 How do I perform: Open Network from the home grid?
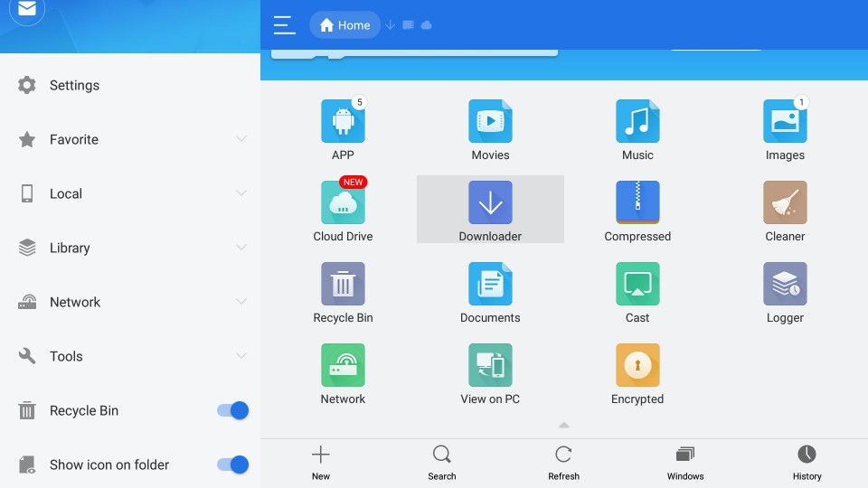pos(343,365)
